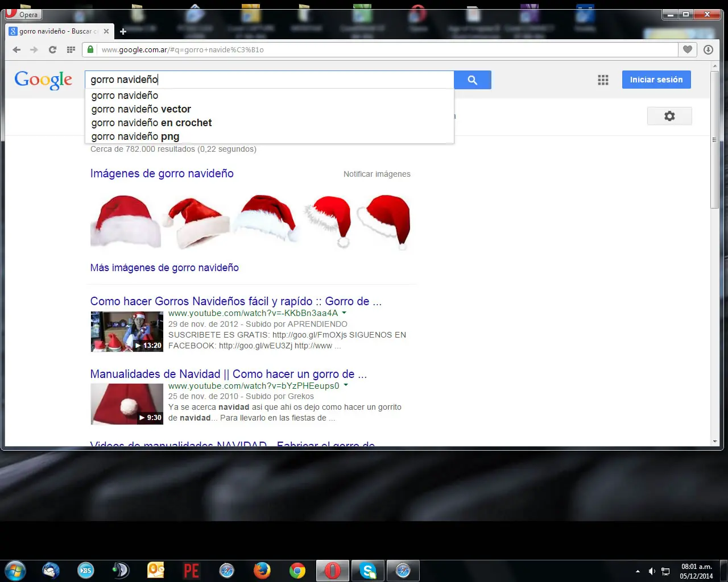Click scrollbar up arrow

[715, 66]
